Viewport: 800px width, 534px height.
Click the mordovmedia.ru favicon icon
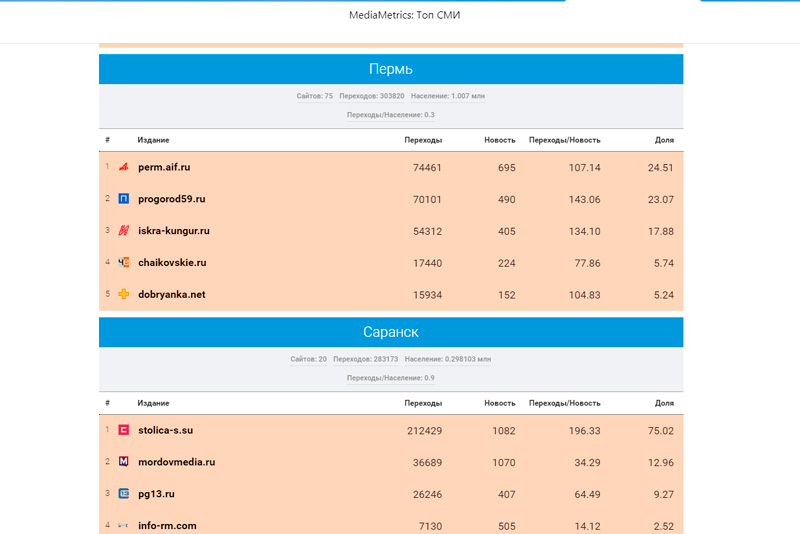pyautogui.click(x=124, y=462)
